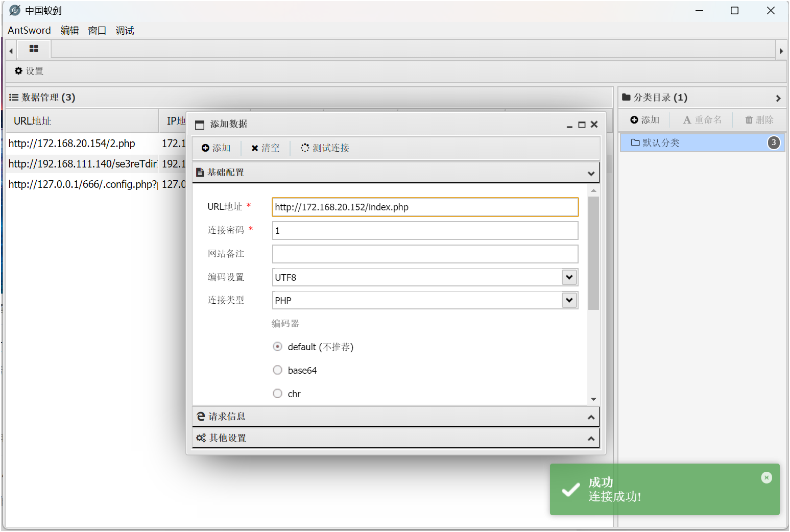Close the 添加数据 dialog
790x532 pixels.
[x=594, y=124]
